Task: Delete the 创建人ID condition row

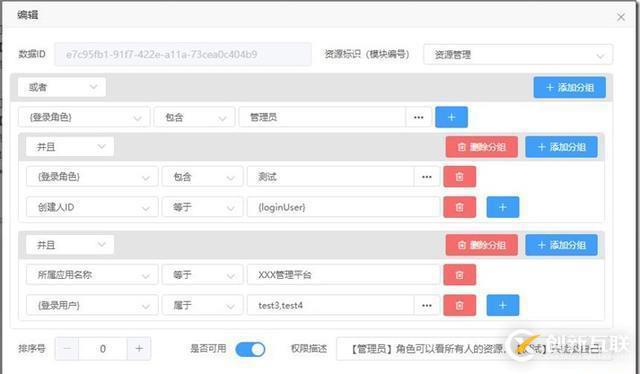Action: [460, 207]
